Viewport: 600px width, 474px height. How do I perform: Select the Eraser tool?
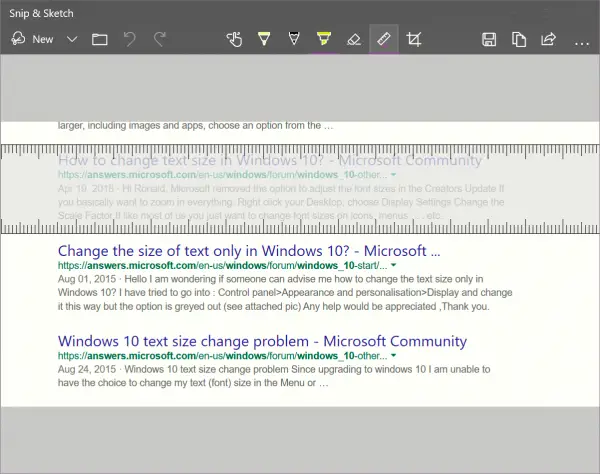coord(354,39)
